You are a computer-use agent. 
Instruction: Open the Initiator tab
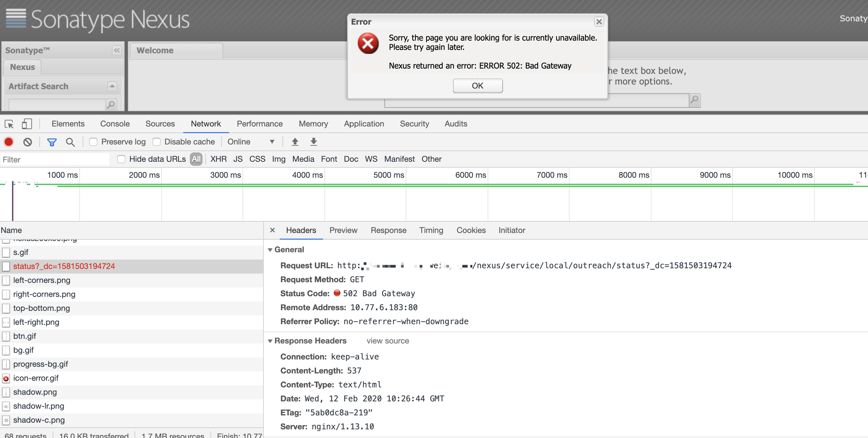point(512,230)
